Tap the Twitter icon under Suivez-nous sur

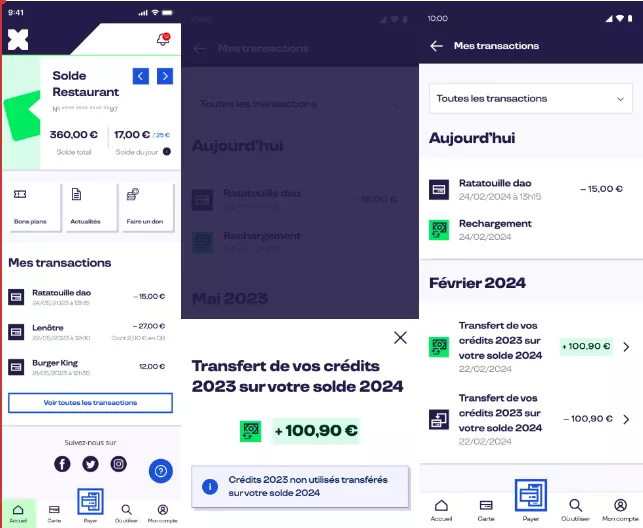[x=90, y=464]
